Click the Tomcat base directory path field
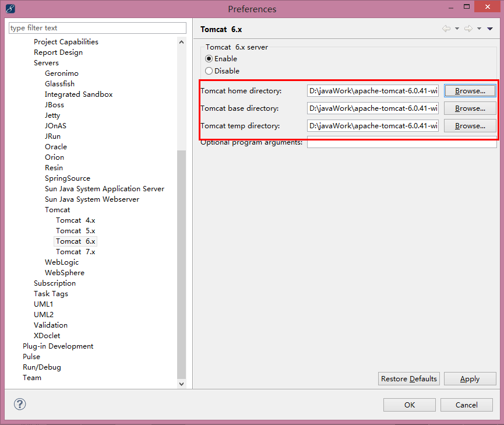 pos(373,108)
